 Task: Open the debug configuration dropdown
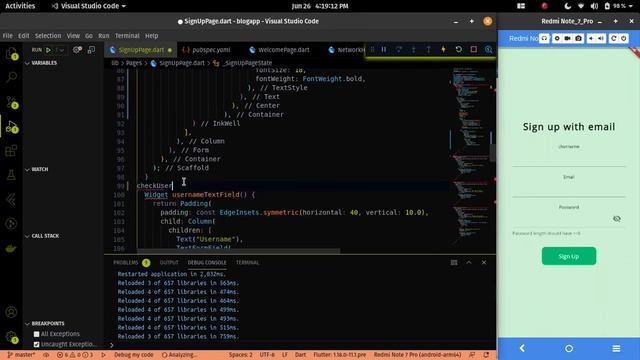pyautogui.click(x=61, y=50)
